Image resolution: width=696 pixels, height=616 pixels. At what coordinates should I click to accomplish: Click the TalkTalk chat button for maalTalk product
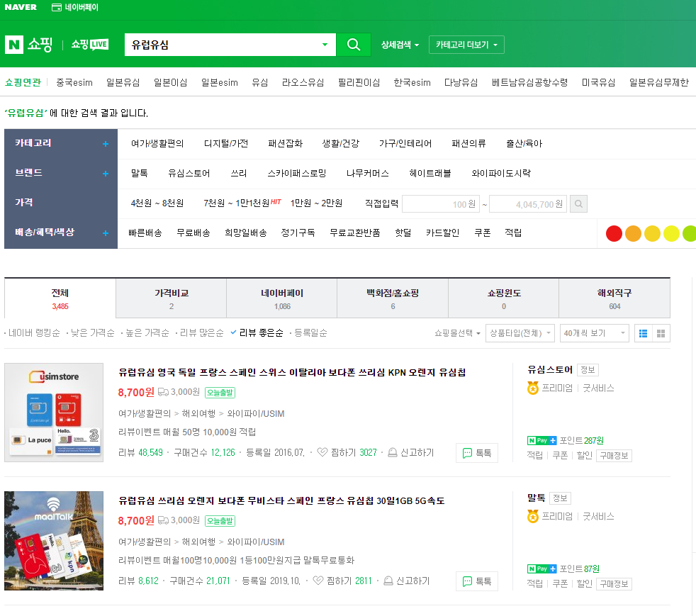(477, 581)
